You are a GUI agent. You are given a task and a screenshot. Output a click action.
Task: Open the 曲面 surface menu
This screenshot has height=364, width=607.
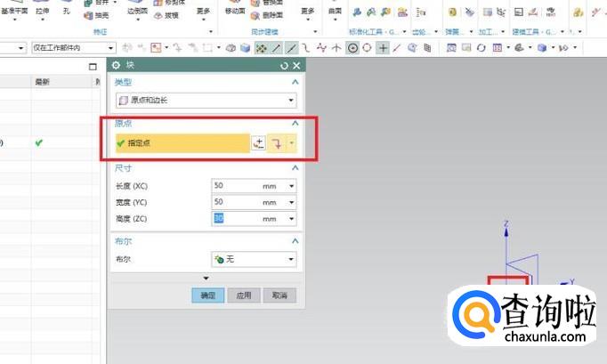coord(335,11)
